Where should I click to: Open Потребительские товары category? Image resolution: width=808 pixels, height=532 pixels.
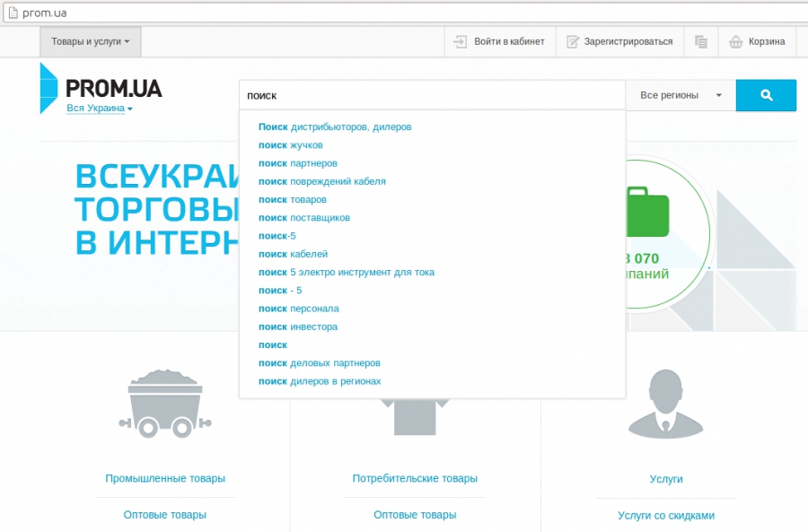click(415, 478)
